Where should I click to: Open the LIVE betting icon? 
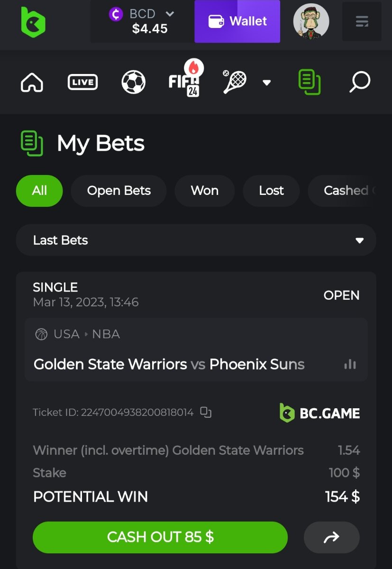(x=82, y=83)
